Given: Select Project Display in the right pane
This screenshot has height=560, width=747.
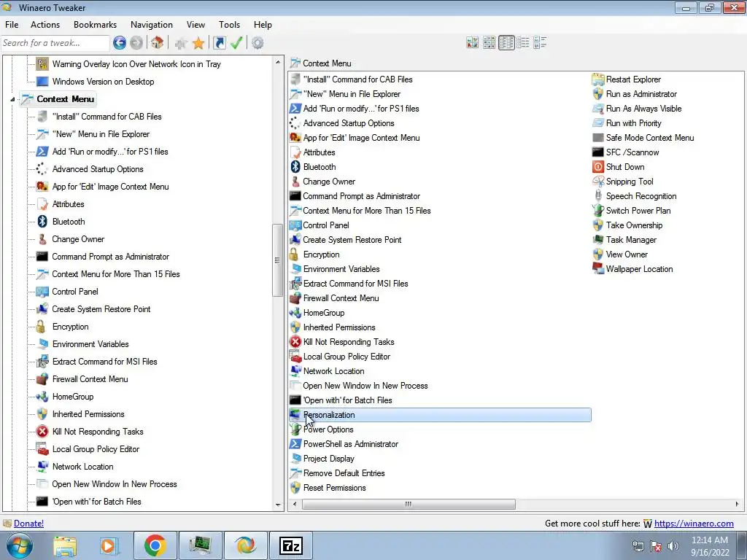Looking at the screenshot, I should [329, 459].
